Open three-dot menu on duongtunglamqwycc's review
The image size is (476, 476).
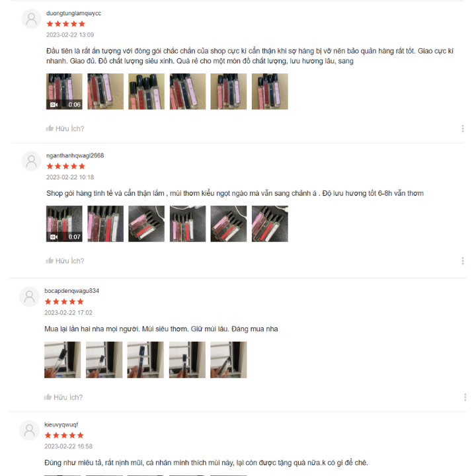coord(463,128)
